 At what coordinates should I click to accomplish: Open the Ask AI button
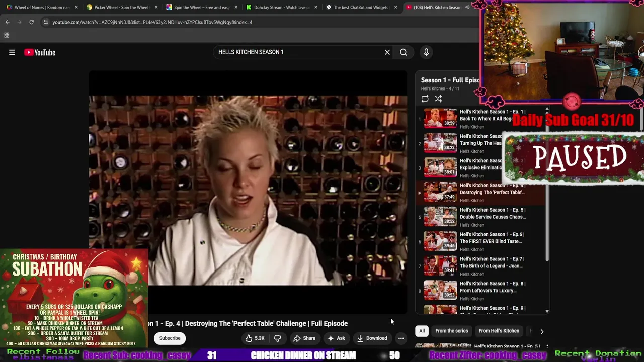(x=336, y=338)
